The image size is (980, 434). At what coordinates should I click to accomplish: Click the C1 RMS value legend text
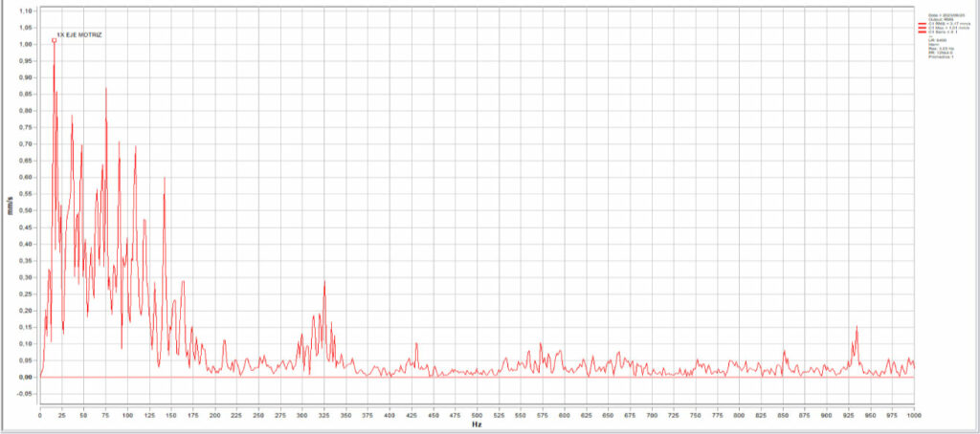(x=949, y=24)
